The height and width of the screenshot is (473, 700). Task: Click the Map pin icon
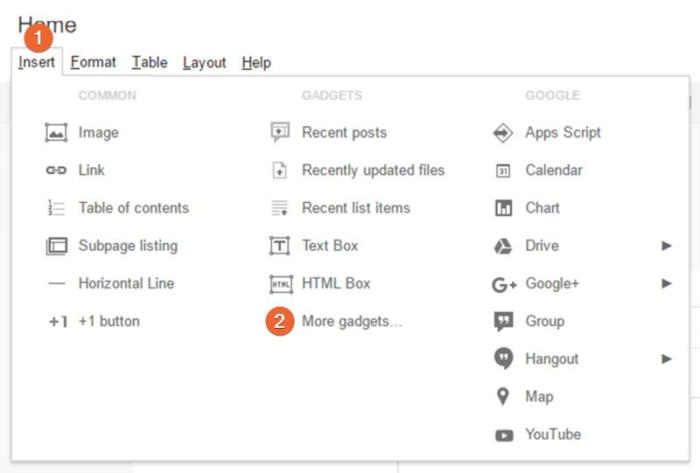tap(504, 397)
